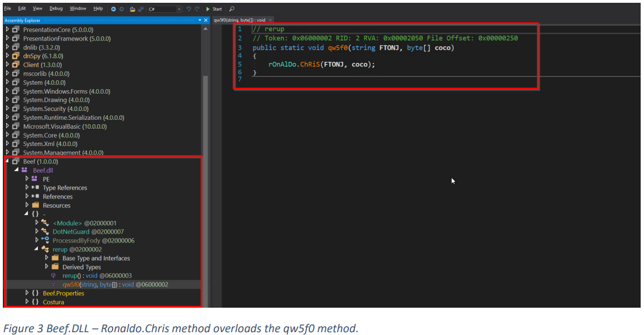The image size is (644, 335).
Task: Click the Assembly Explorer scroll-up arrow
Action: pyautogui.click(x=206, y=29)
